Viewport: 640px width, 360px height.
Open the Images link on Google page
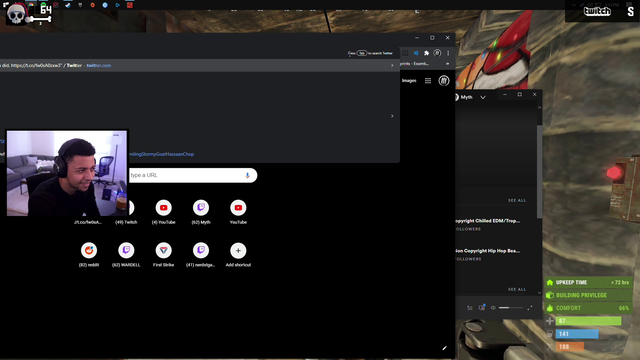point(409,80)
